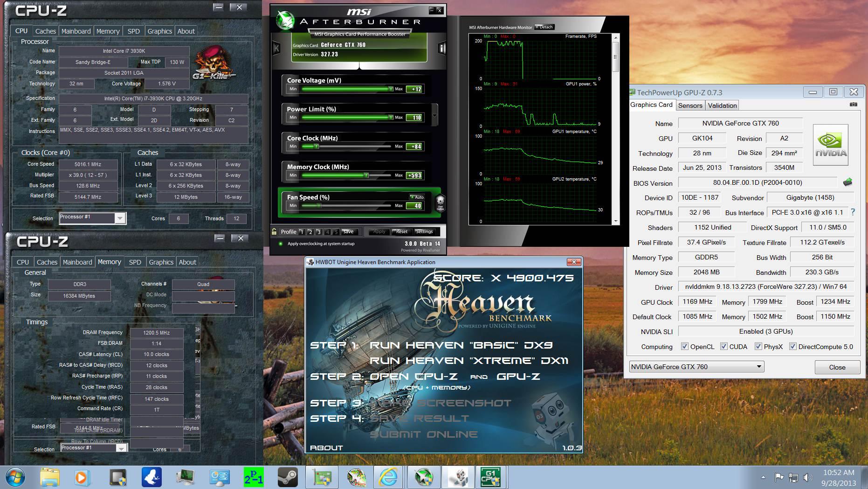868x489 pixels.
Task: Open Mainboard tab in top CPU-Z
Action: [x=76, y=31]
